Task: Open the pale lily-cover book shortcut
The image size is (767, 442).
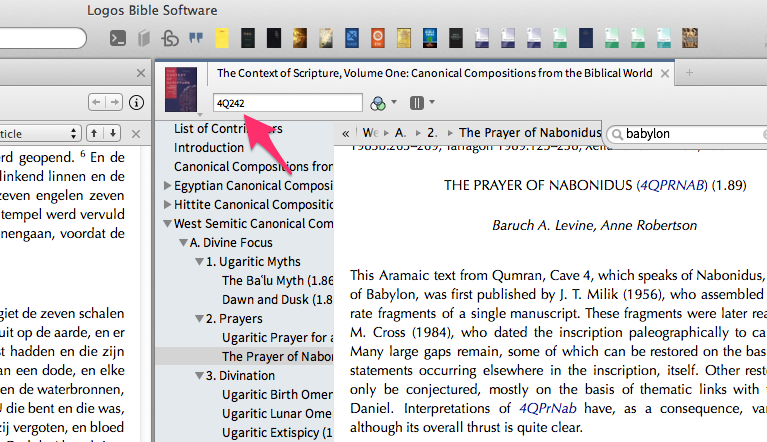Action: pyautogui.click(x=326, y=38)
